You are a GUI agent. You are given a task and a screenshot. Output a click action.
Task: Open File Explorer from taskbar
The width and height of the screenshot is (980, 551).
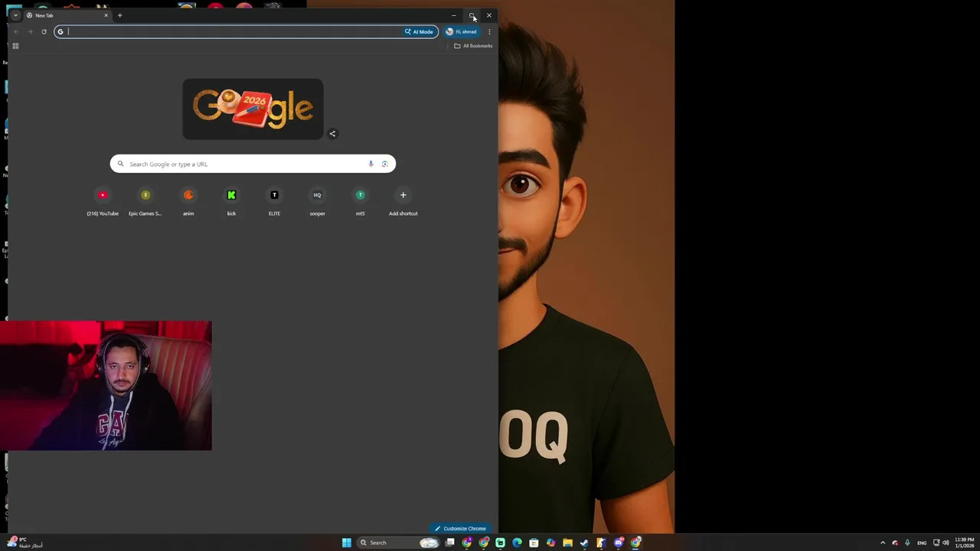tap(567, 543)
